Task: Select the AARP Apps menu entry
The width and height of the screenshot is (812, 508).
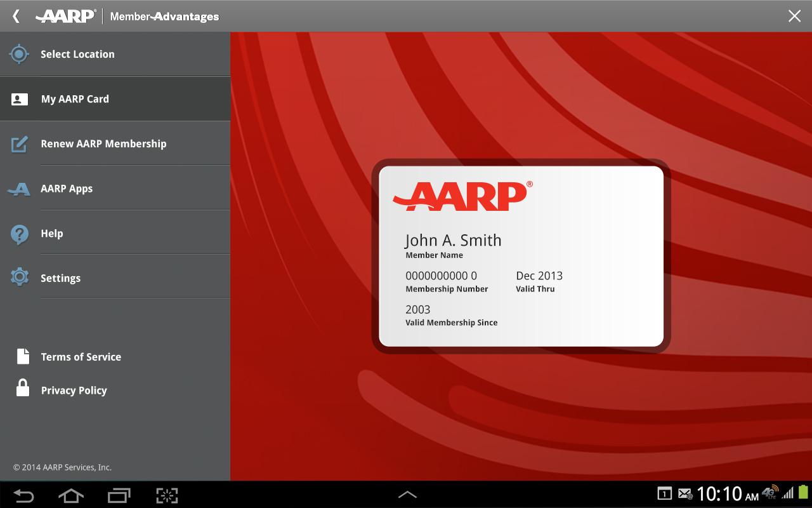Action: point(67,189)
